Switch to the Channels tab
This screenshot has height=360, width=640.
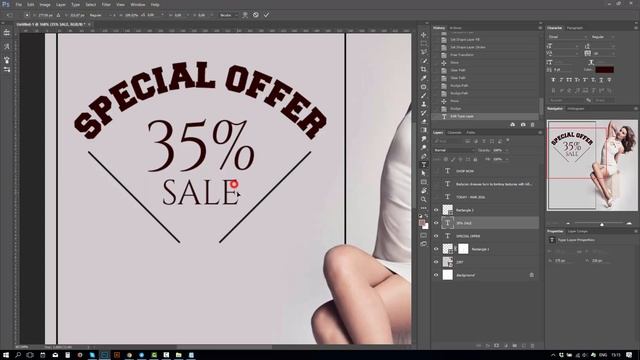tap(454, 133)
